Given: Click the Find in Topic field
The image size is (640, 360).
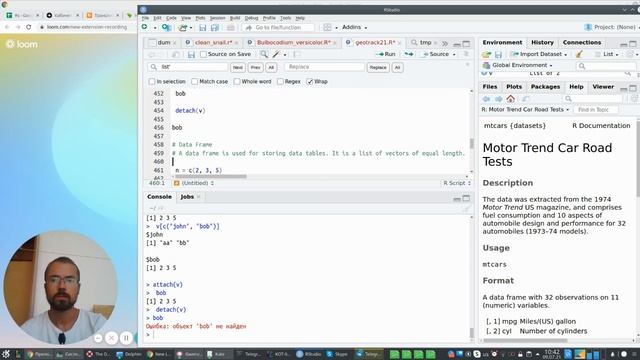Looking at the screenshot, I should [595, 110].
